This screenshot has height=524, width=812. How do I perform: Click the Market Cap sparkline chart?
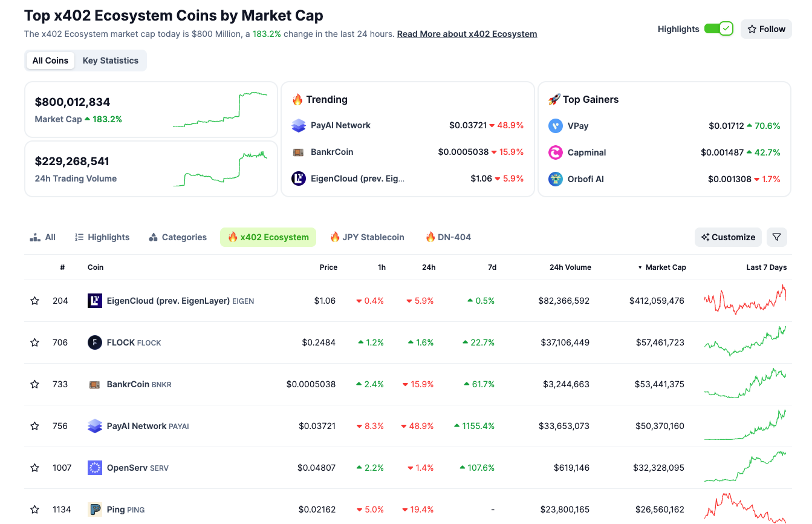(220, 110)
